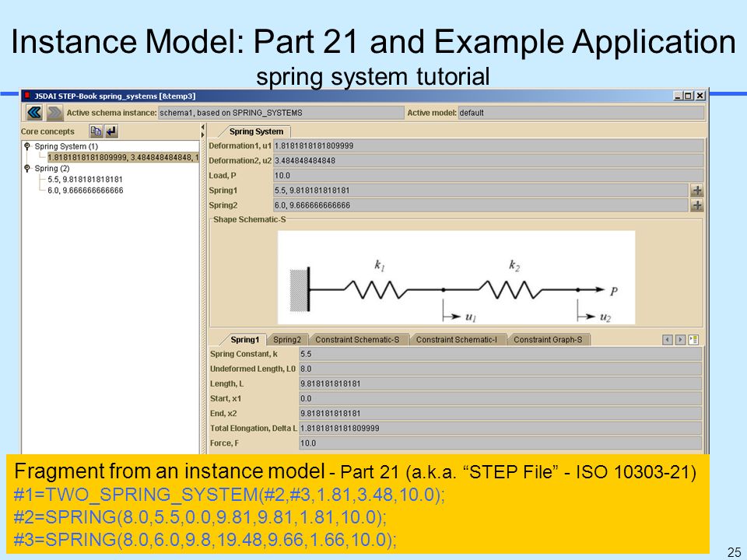This screenshot has width=747, height=560.
Task: Select the Spring System top tab
Action: [x=256, y=131]
